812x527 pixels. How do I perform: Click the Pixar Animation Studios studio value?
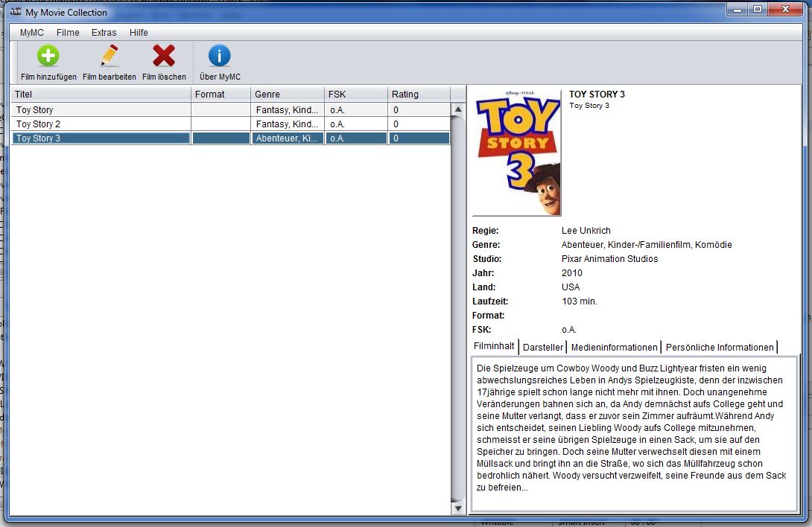(609, 259)
